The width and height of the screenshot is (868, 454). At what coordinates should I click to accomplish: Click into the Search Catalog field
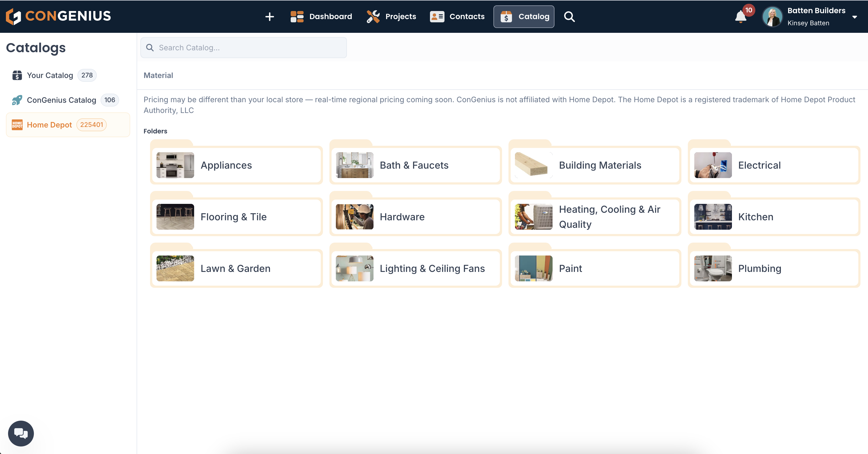point(243,47)
